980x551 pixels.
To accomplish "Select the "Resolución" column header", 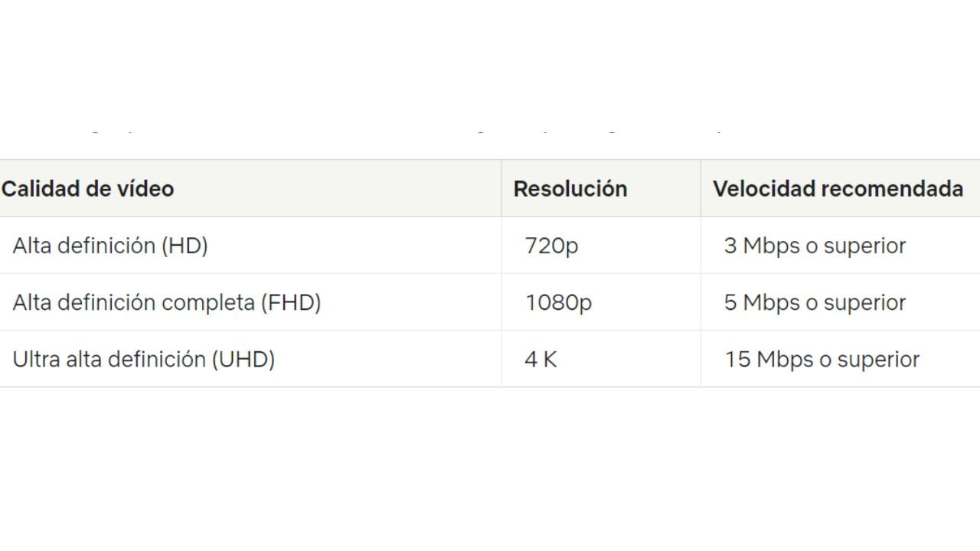I will click(570, 188).
